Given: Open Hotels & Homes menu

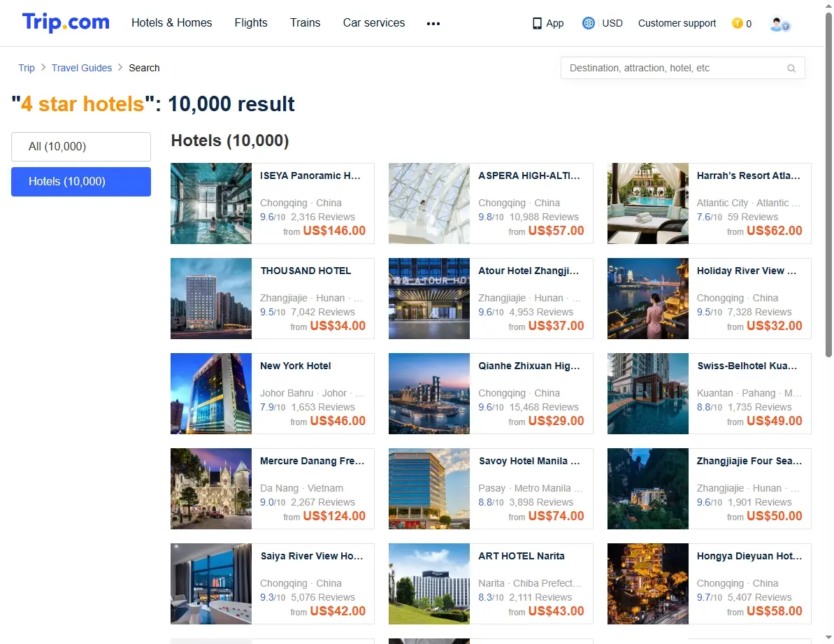Looking at the screenshot, I should (x=172, y=23).
